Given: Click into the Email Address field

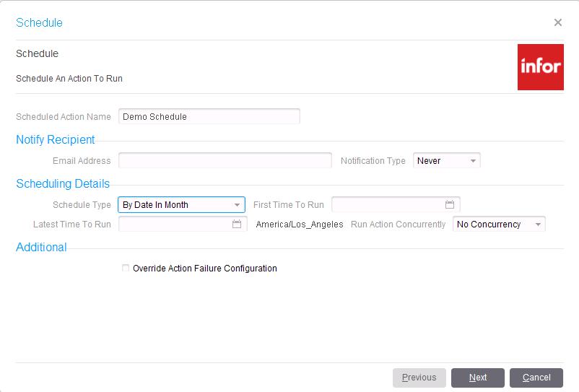Looking at the screenshot, I should pyautogui.click(x=225, y=160).
